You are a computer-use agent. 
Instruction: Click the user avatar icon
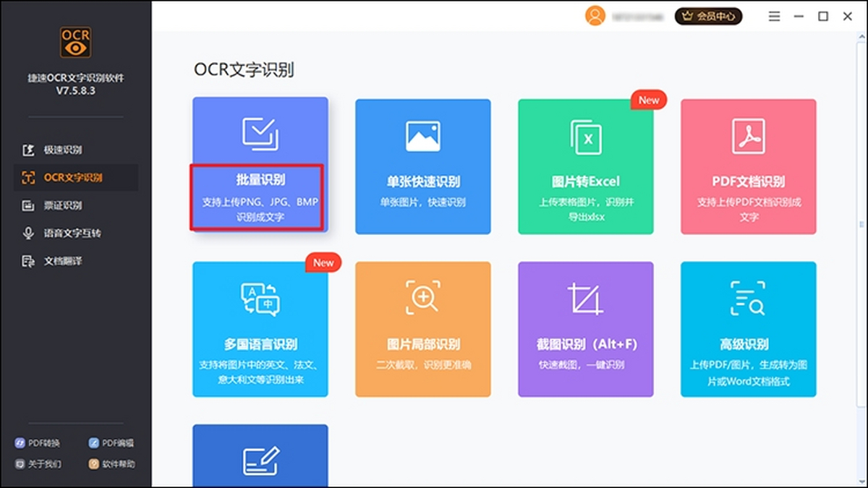(x=595, y=16)
